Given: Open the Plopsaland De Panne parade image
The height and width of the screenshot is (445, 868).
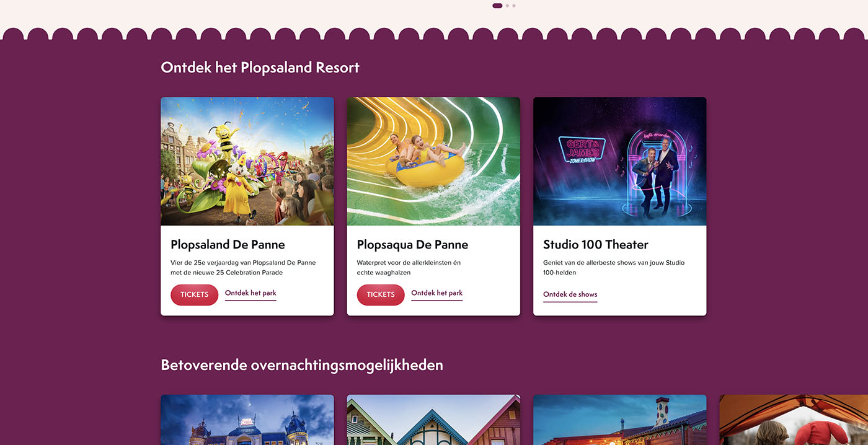Looking at the screenshot, I should coord(247,161).
